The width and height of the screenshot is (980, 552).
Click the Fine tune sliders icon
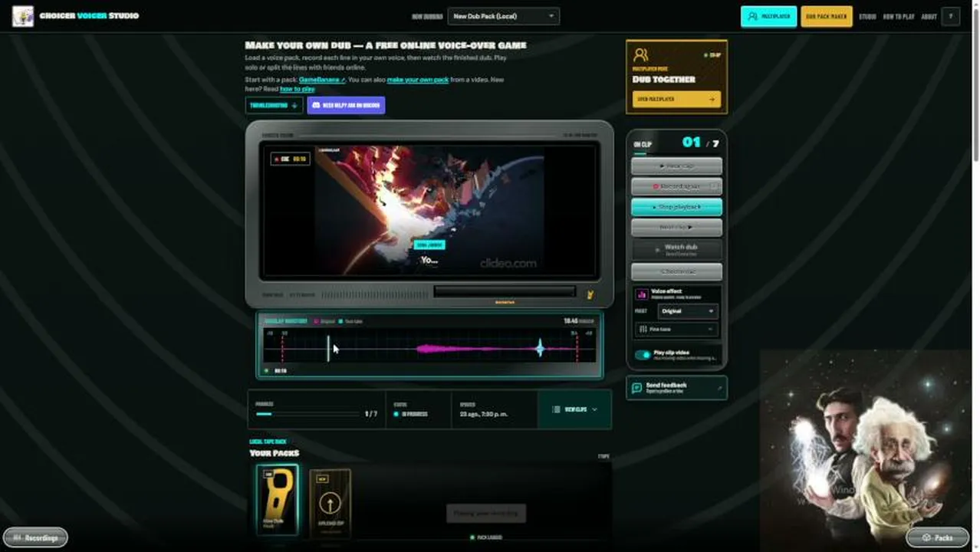[643, 329]
